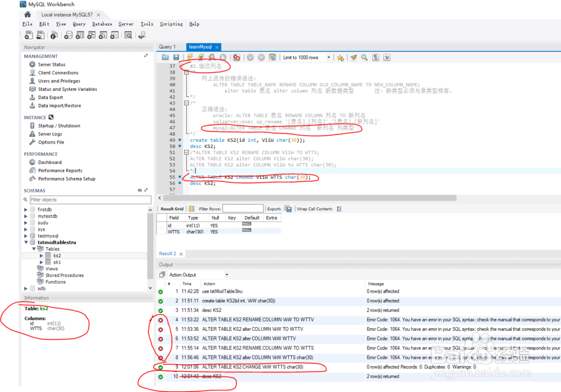Execute statement under cursor icon

[201, 57]
